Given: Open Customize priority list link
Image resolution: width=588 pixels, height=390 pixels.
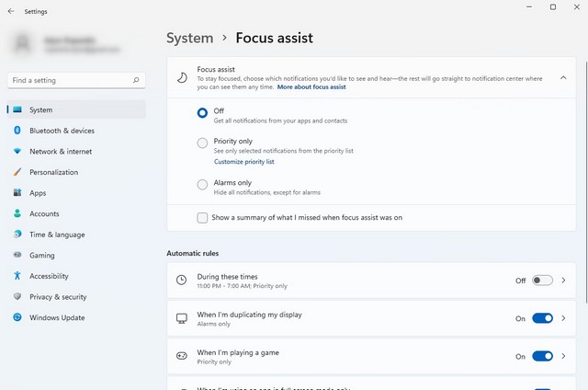Looking at the screenshot, I should (243, 162).
